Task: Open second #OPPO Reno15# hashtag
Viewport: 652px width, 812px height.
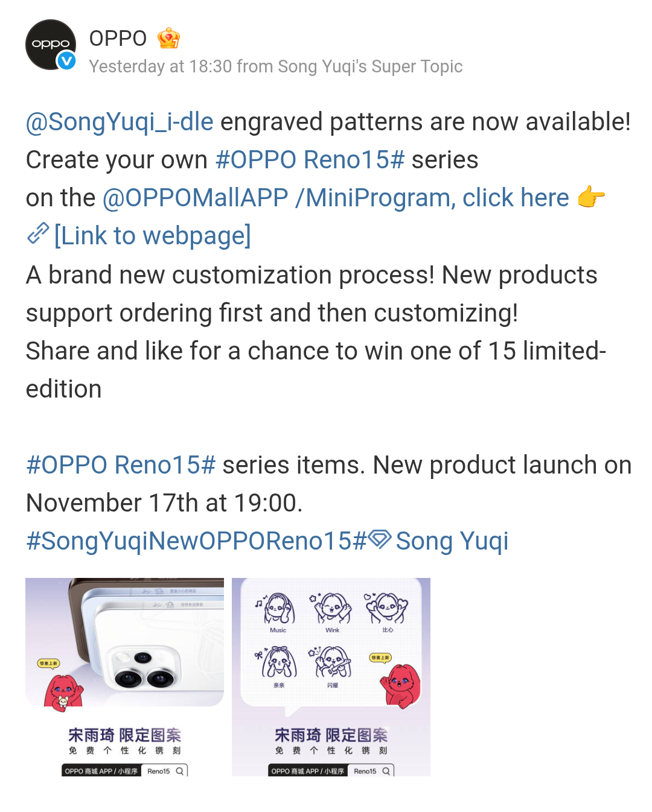Action: point(121,465)
